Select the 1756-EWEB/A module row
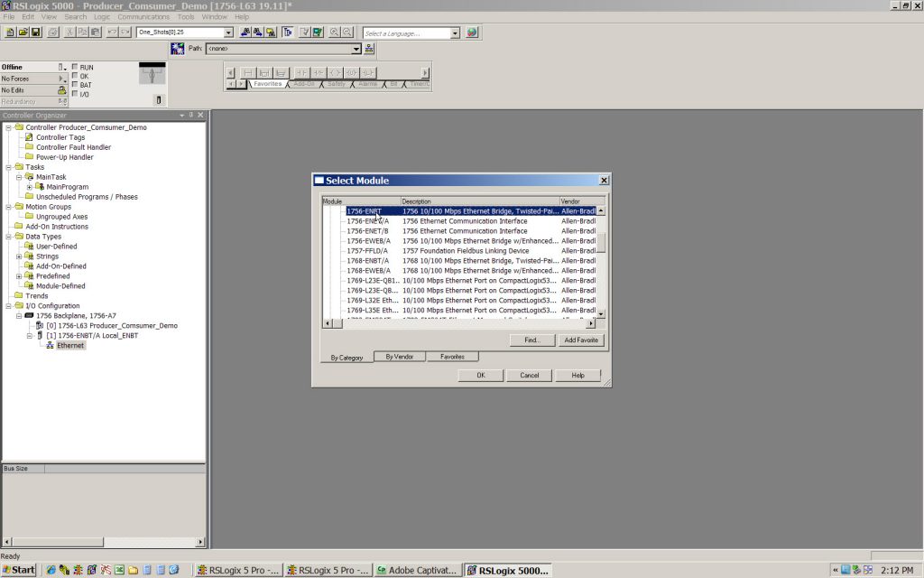The width and height of the screenshot is (924, 578). [x=470, y=241]
